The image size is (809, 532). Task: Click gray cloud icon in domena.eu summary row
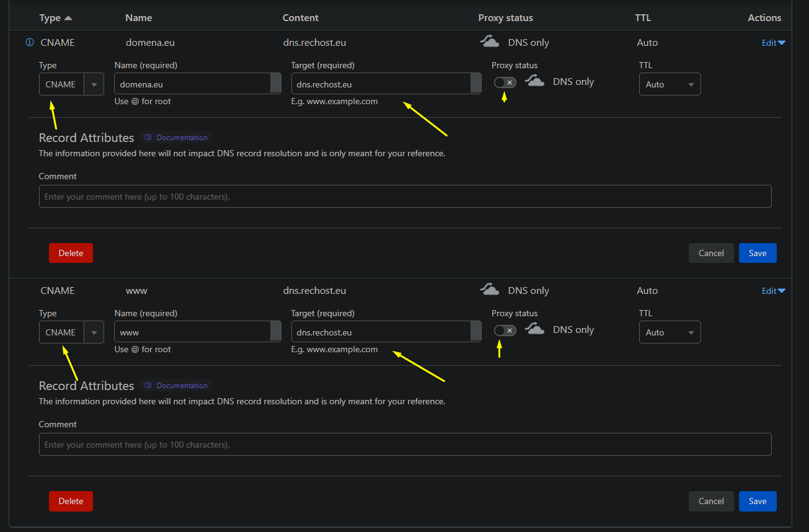(x=490, y=42)
